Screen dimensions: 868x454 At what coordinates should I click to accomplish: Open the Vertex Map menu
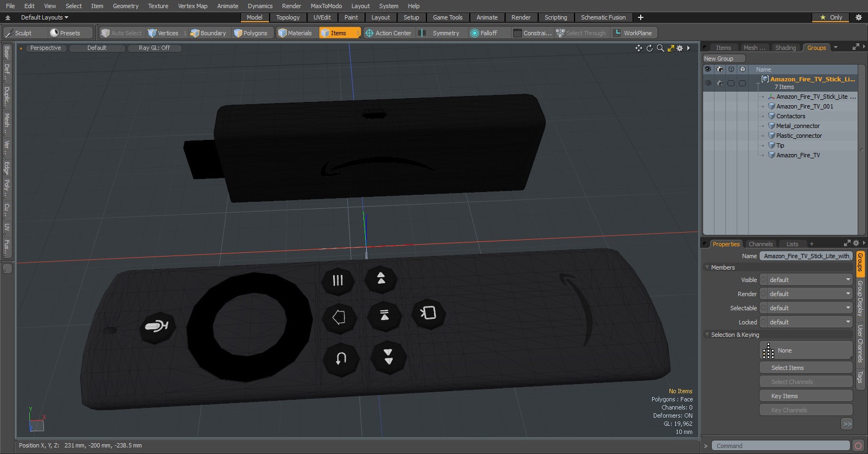point(193,6)
